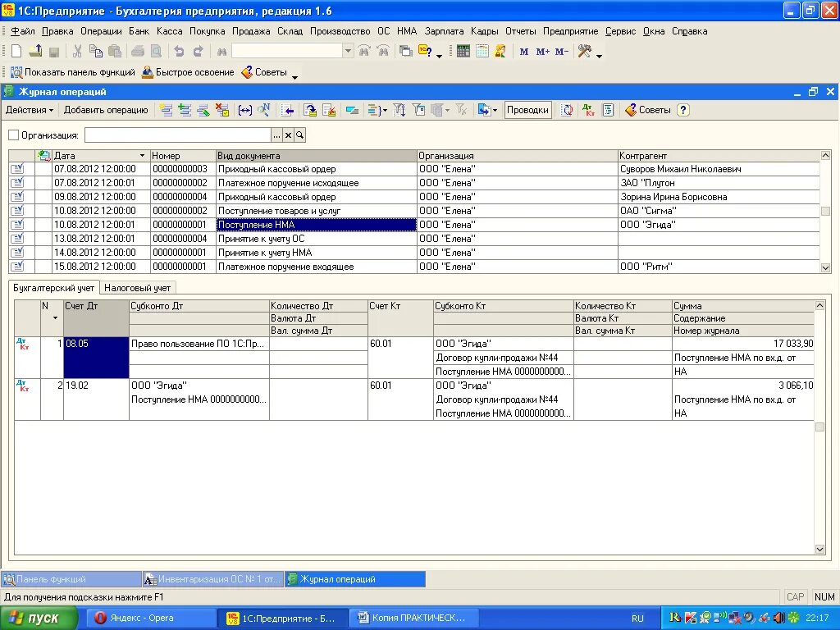This screenshot has height=630, width=840.
Task: Click the M memory button
Action: coord(524,52)
